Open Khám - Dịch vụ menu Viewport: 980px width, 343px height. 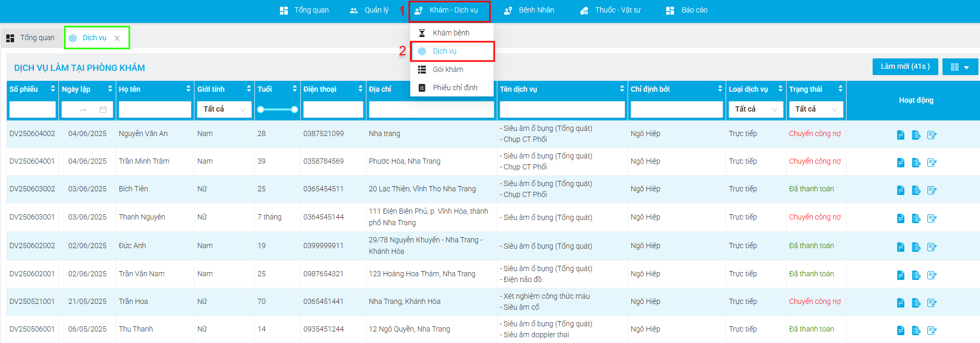point(446,10)
